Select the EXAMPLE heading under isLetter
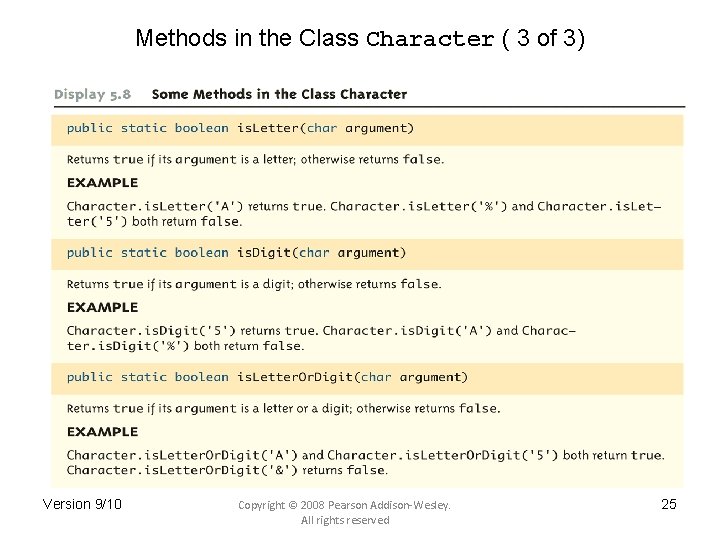The width and height of the screenshot is (720, 540). click(x=102, y=183)
